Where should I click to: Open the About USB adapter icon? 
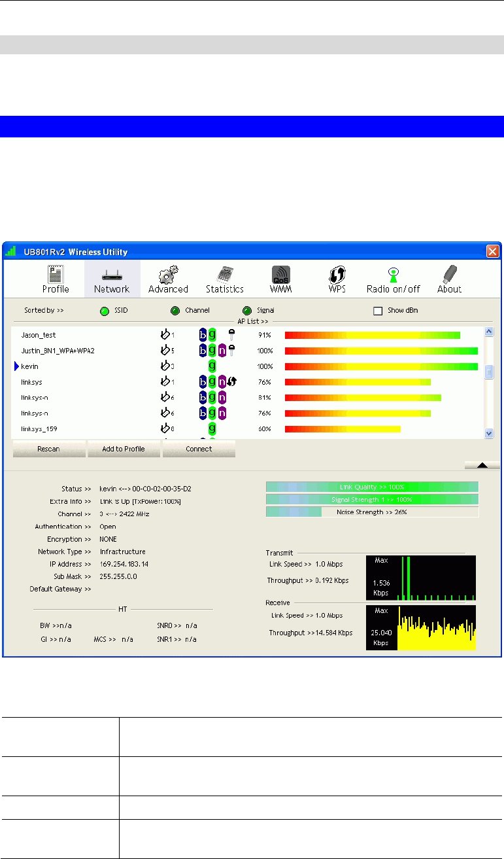coord(448,274)
